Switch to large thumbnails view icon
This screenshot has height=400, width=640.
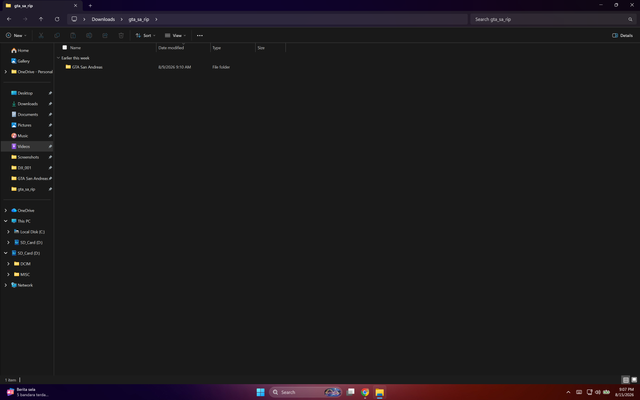(634, 380)
